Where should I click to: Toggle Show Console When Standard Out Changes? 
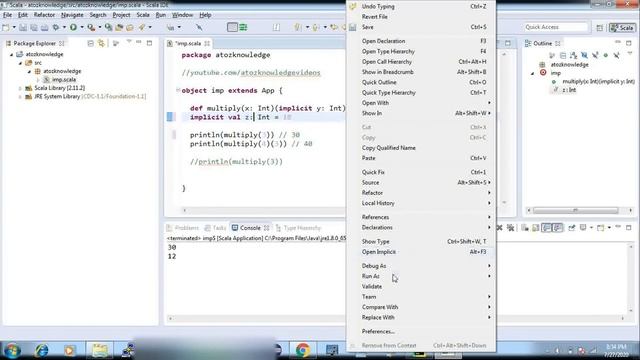click(x=547, y=228)
